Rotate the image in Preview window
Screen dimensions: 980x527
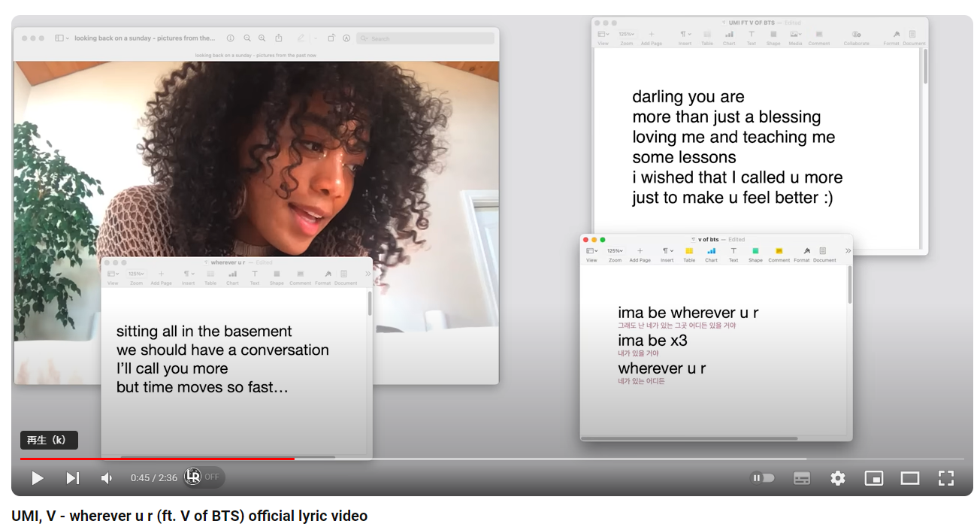click(331, 38)
